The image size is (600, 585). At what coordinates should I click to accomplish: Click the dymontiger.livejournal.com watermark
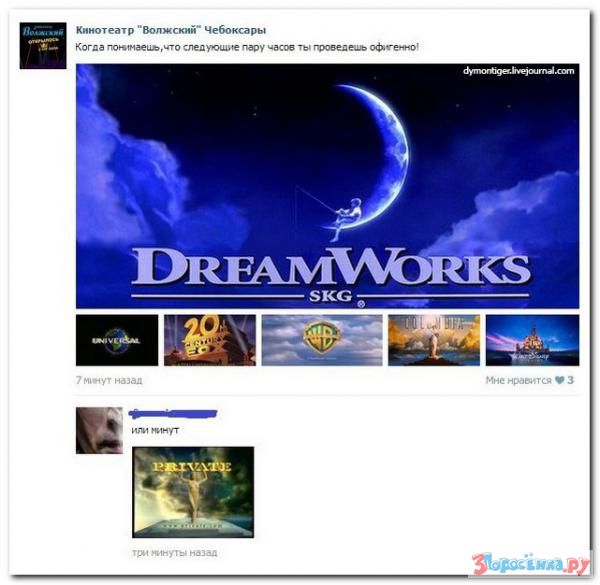click(519, 71)
